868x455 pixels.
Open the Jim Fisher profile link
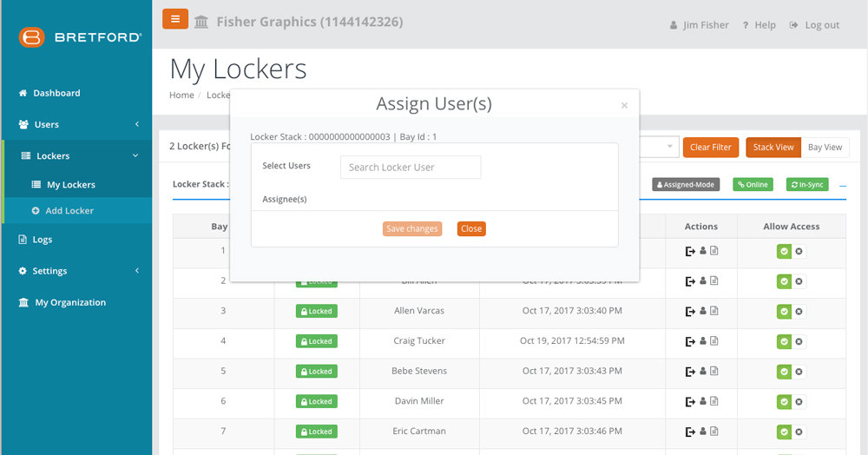tap(699, 25)
